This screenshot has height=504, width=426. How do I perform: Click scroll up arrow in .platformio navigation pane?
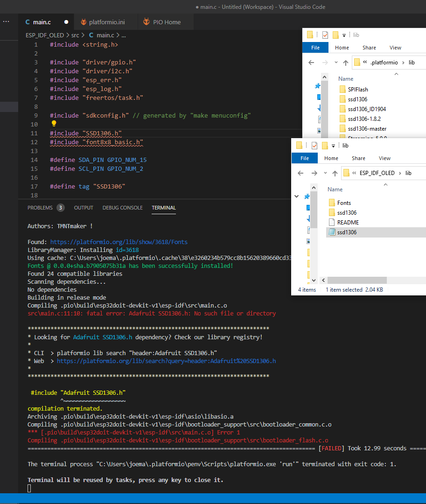pos(324,77)
